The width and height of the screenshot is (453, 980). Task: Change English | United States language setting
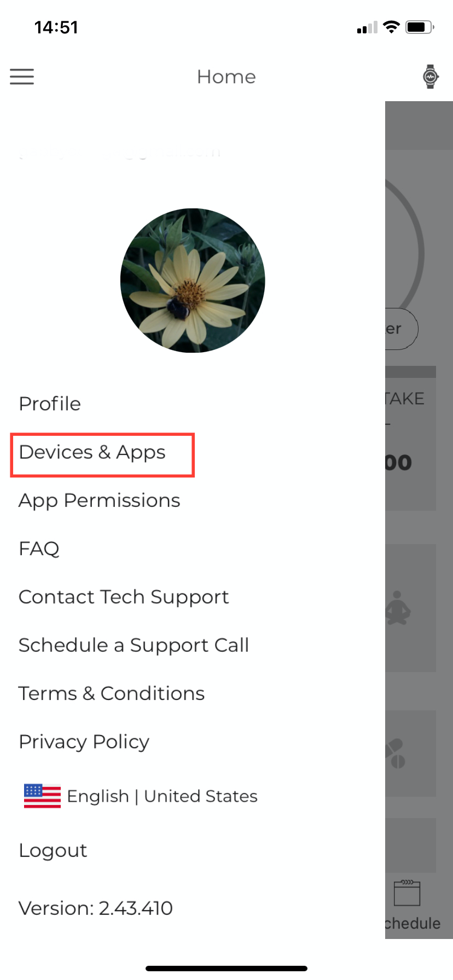(141, 796)
